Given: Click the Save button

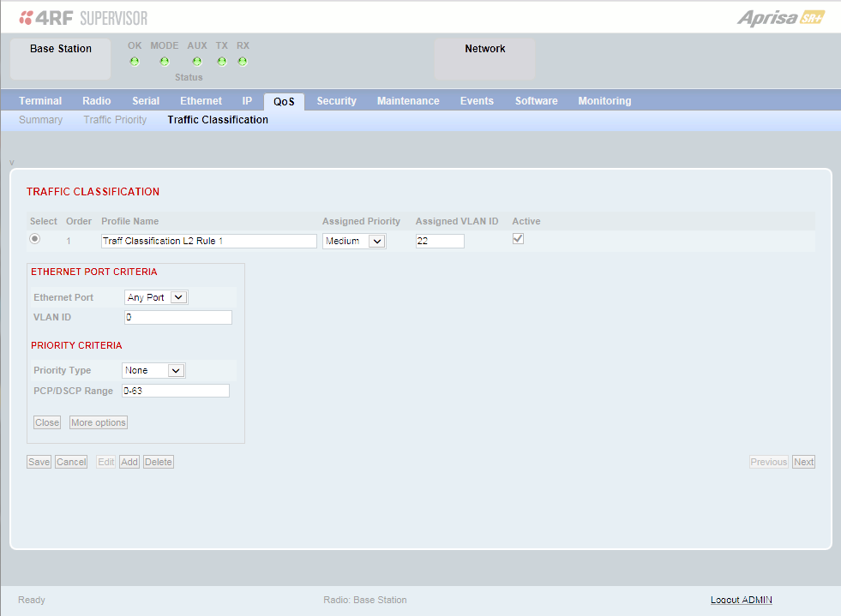Looking at the screenshot, I should click(x=39, y=462).
